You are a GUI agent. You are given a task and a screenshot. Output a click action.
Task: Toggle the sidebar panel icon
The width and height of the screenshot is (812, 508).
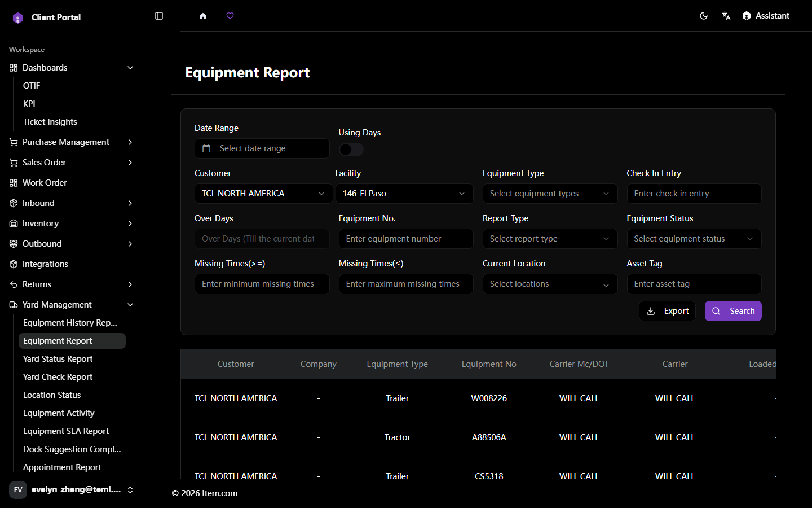pyautogui.click(x=159, y=16)
